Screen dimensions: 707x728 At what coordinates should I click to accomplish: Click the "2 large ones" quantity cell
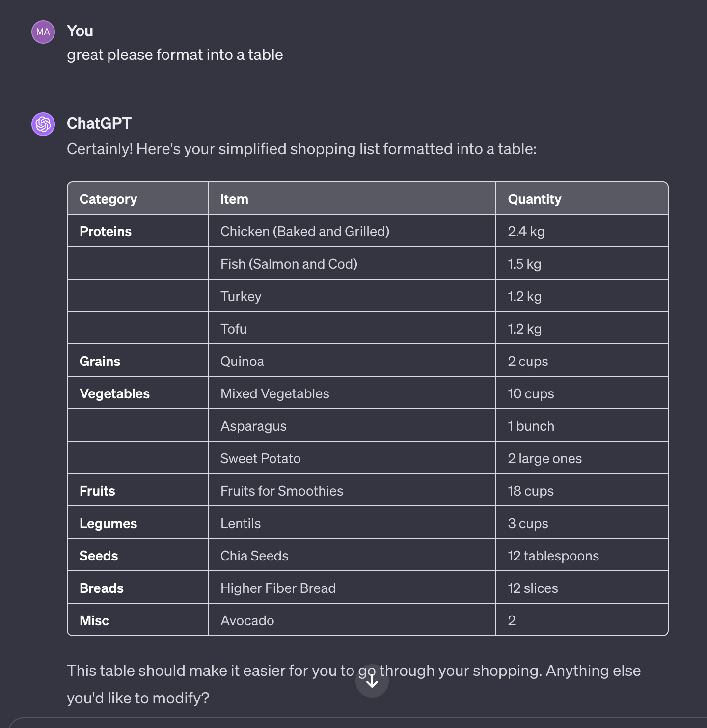545,458
